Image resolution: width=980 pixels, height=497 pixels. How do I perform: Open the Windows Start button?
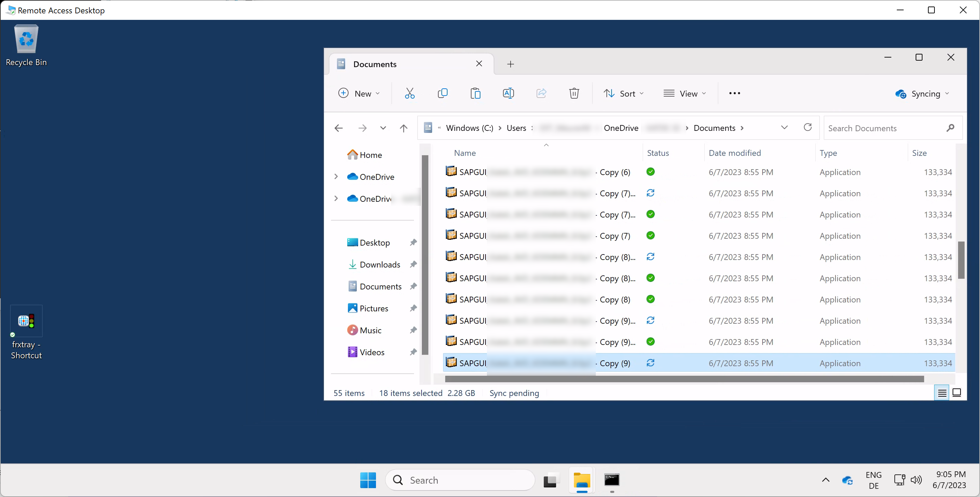368,480
